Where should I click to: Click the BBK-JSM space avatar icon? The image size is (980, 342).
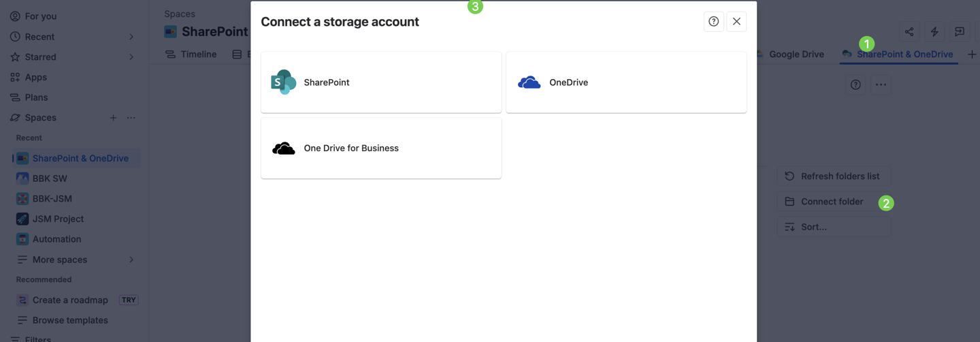(x=22, y=199)
